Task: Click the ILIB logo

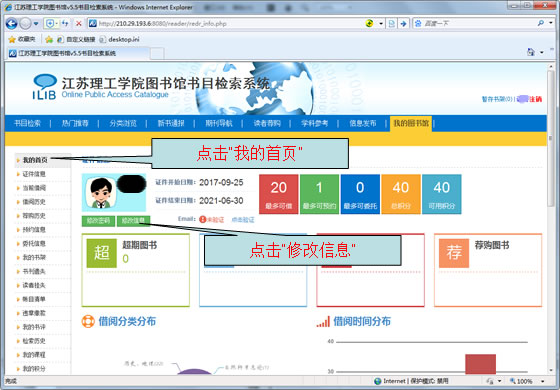Action: (44, 87)
